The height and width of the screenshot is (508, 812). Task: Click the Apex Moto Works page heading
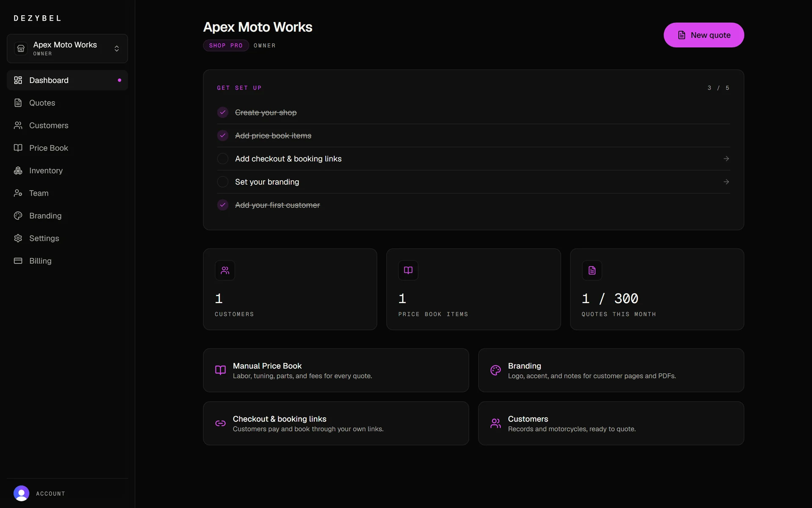click(258, 27)
